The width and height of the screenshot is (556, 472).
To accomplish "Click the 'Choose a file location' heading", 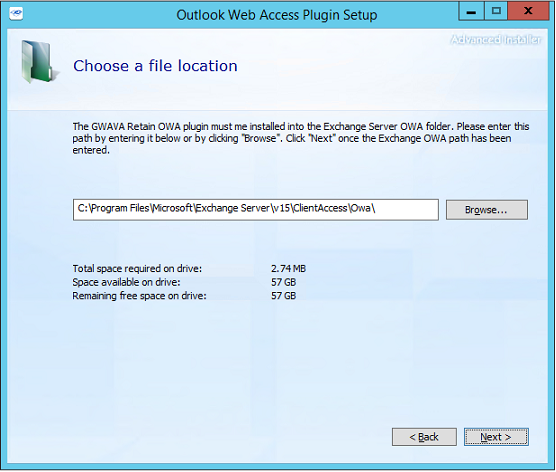I will point(155,66).
